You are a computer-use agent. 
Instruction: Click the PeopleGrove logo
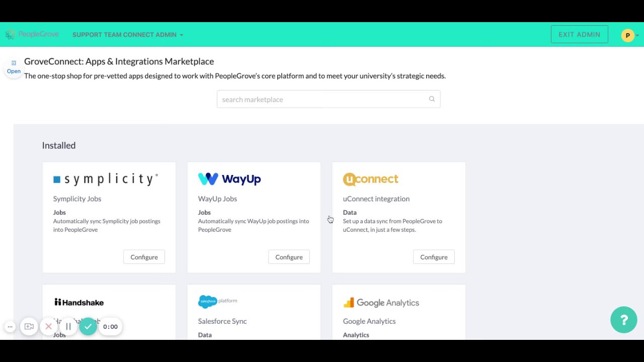click(x=32, y=34)
